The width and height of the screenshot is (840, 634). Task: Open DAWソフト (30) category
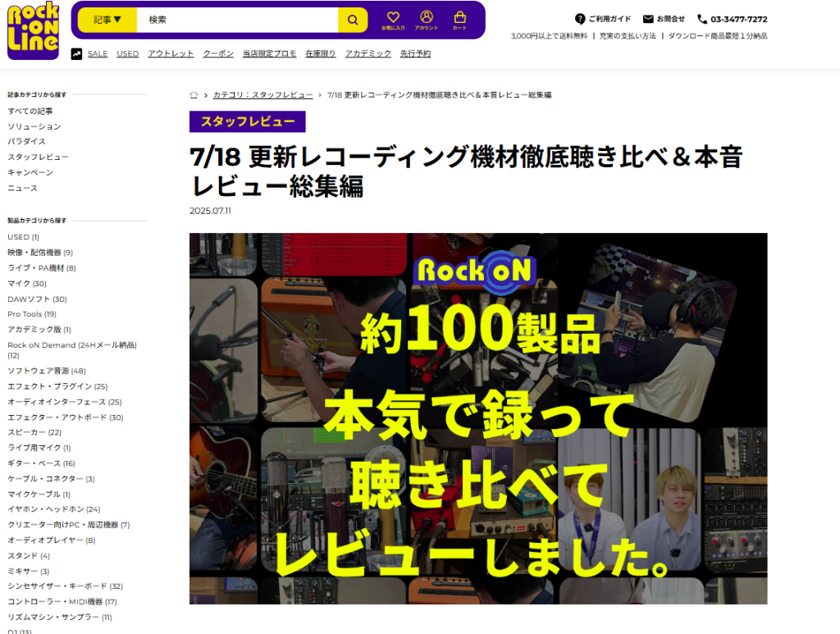38,299
